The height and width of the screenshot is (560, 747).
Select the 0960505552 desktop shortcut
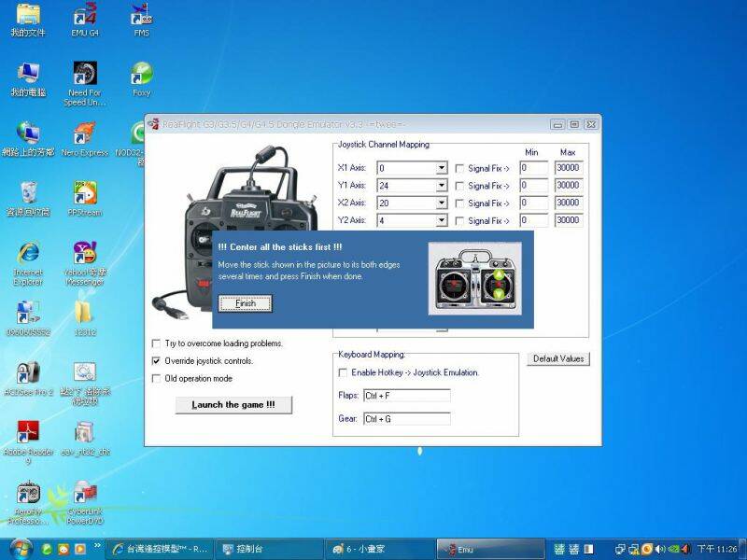click(28, 318)
